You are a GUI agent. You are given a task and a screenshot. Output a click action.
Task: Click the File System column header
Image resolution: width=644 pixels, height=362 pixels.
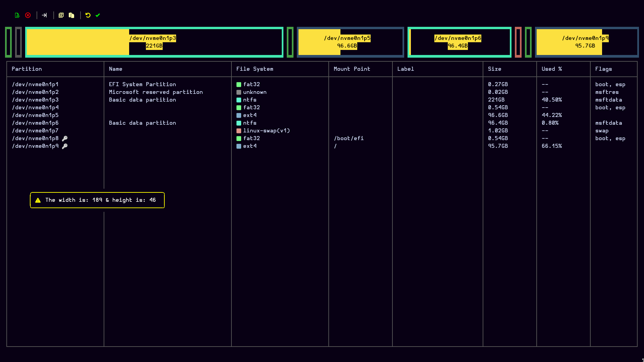[x=255, y=69]
